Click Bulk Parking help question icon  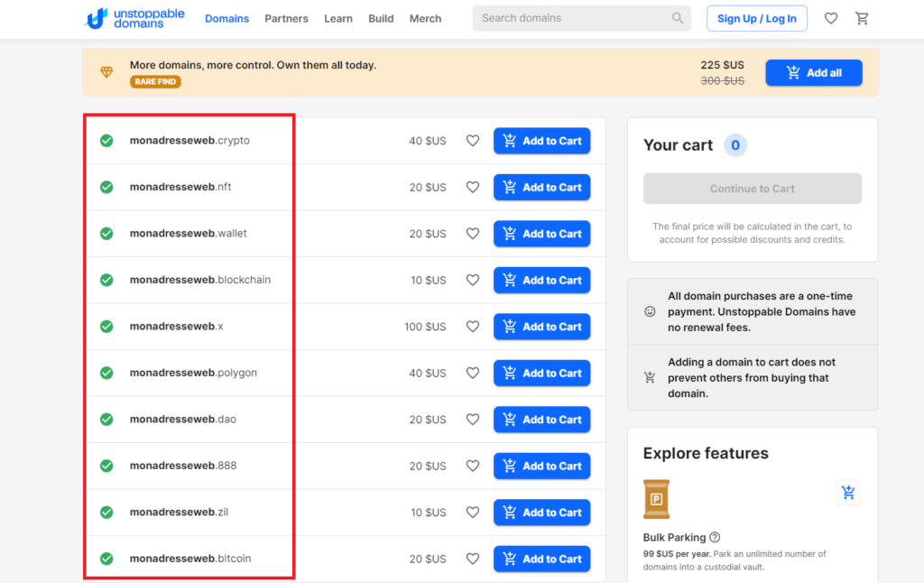point(715,537)
